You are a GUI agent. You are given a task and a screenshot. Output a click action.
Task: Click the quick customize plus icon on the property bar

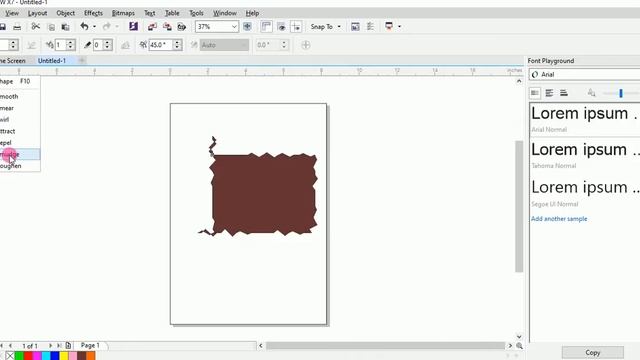click(x=306, y=45)
